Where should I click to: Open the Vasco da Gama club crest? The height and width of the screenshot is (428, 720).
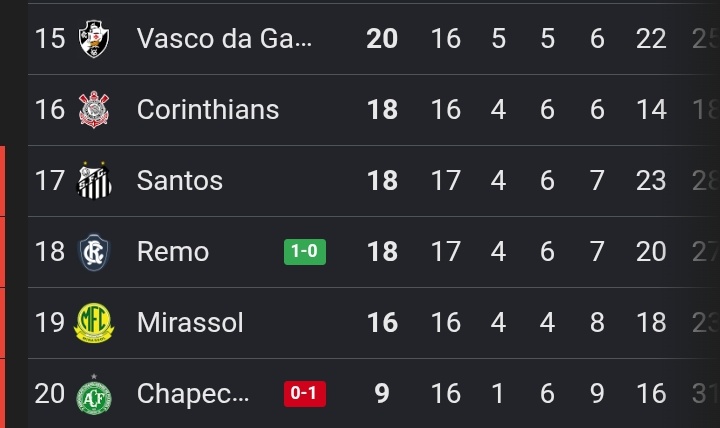click(x=94, y=39)
